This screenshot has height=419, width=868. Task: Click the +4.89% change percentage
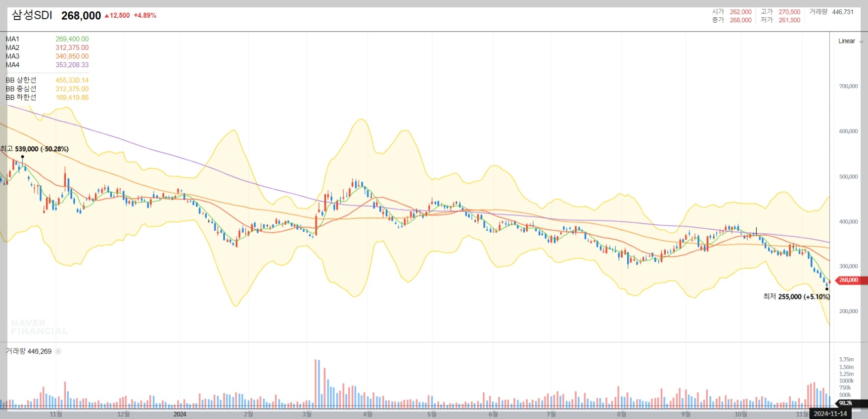point(145,16)
